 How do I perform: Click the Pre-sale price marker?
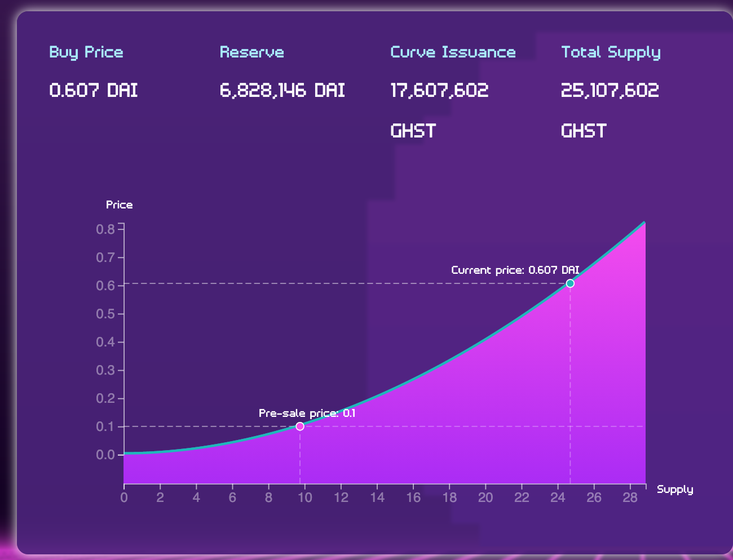click(301, 426)
